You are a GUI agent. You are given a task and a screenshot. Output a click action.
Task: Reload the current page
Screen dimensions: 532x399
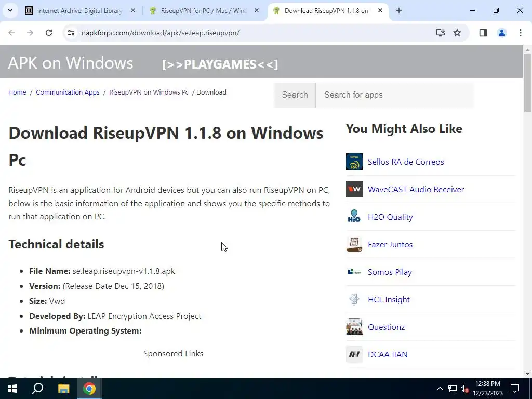tap(49, 33)
